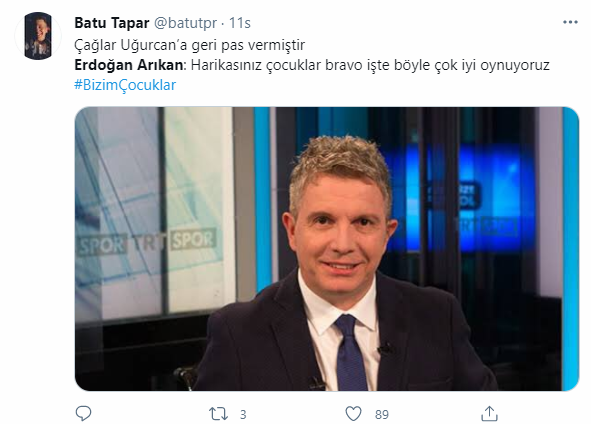Click the first line about Çağlar Uğurcan
The width and height of the screenshot is (591, 424).
coord(189,45)
